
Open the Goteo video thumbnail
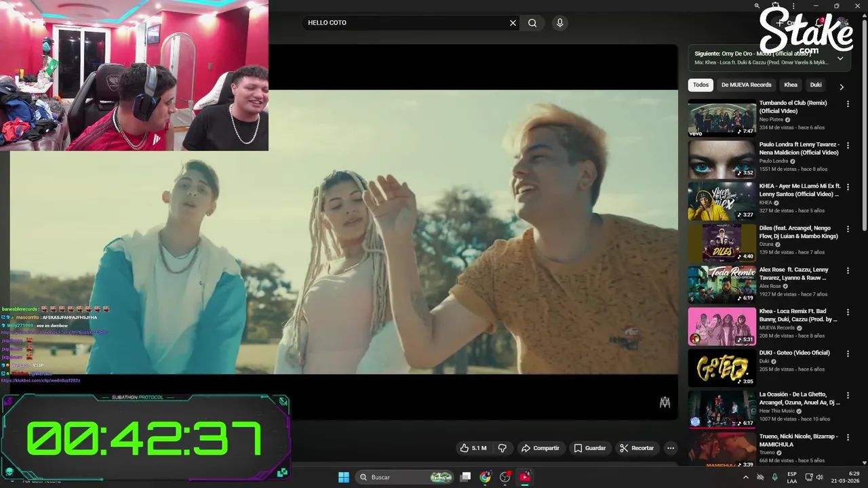(722, 368)
